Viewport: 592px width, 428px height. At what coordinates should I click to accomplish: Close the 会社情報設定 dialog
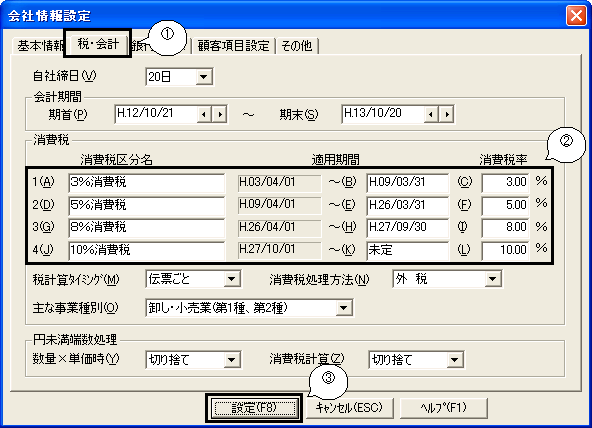click(576, 16)
